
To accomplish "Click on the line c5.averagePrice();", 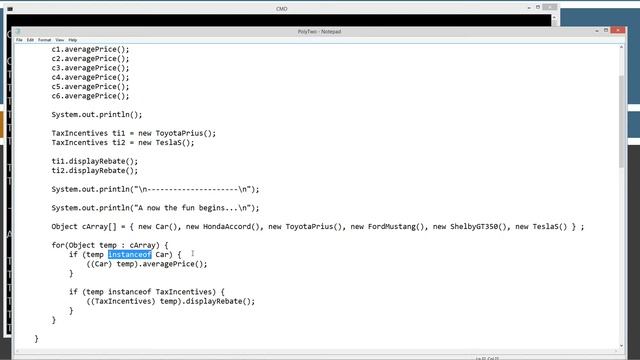I will tap(90, 87).
